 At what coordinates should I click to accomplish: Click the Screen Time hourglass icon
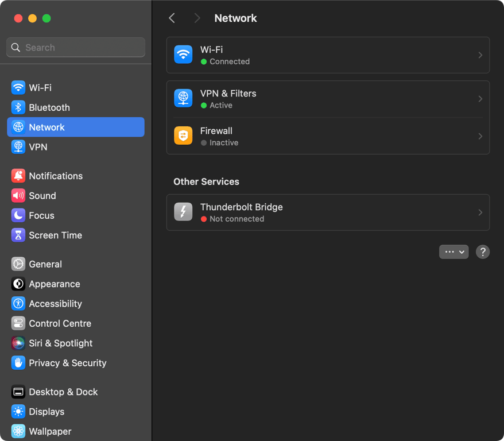[x=18, y=235]
